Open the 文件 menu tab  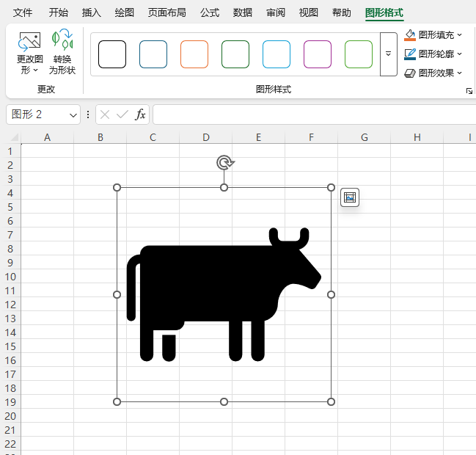coord(23,12)
